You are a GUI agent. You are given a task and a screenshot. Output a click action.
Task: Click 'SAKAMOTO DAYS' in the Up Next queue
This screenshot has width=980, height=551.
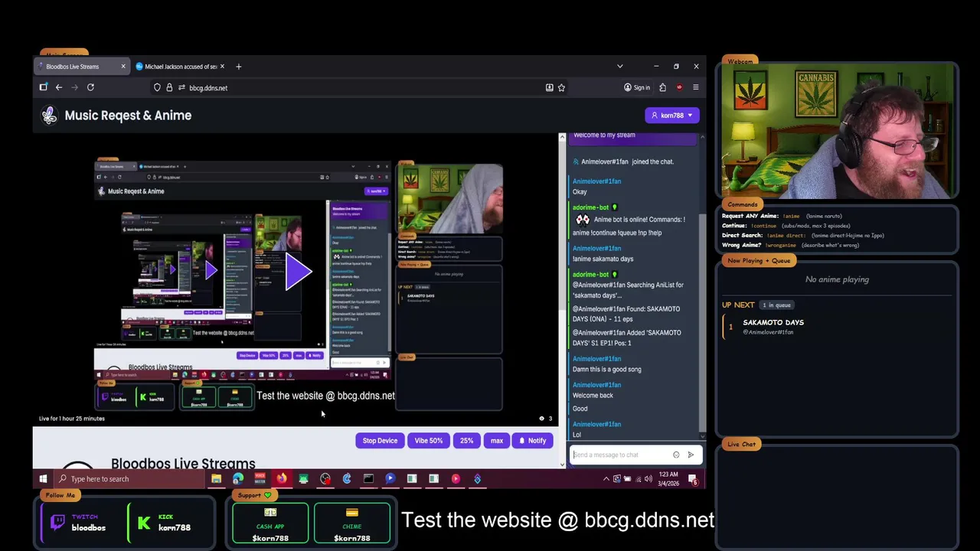coord(773,323)
